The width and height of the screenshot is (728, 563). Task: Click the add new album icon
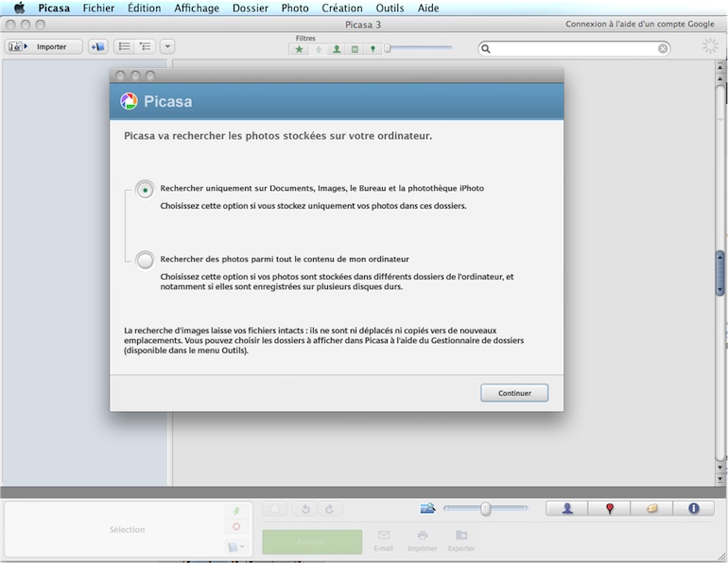[98, 46]
